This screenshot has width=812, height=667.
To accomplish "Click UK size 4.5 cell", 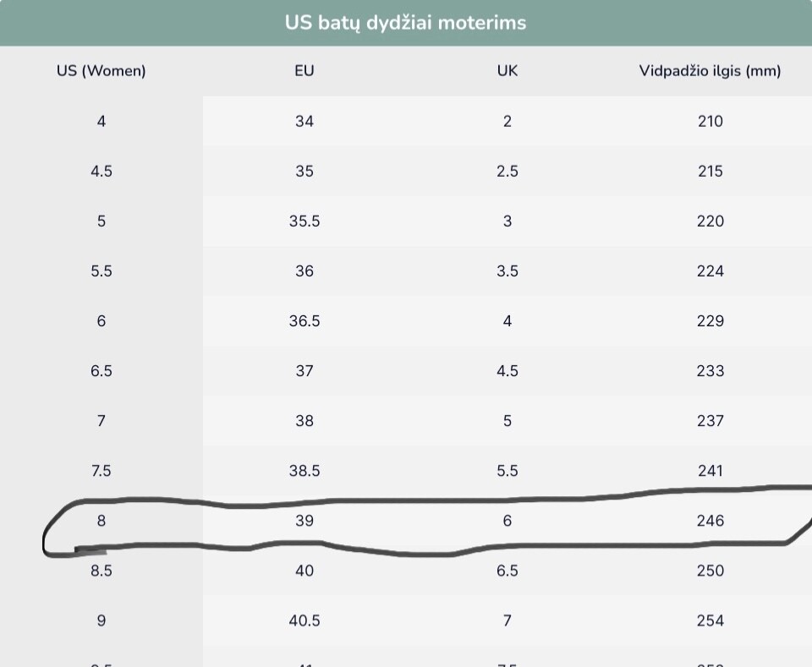I will point(507,371).
